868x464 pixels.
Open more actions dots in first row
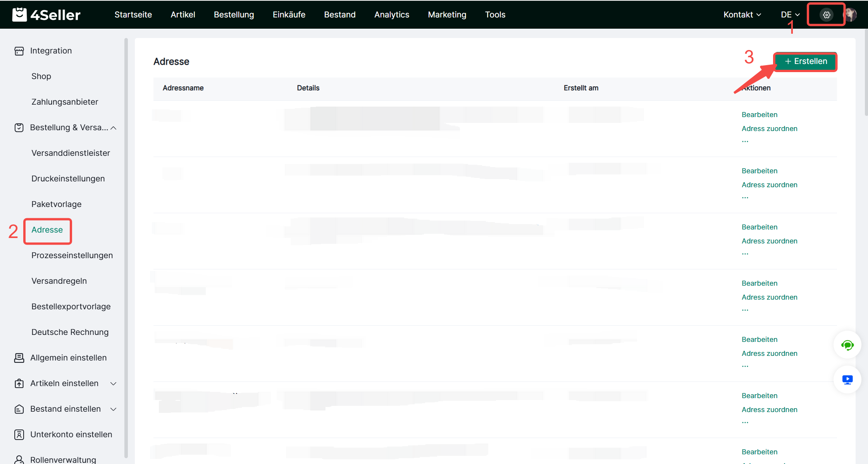(x=745, y=141)
